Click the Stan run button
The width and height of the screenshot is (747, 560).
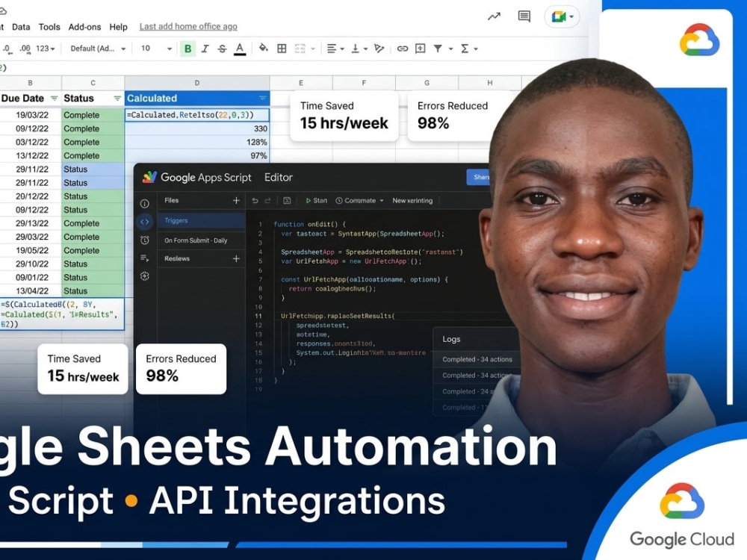tap(316, 200)
